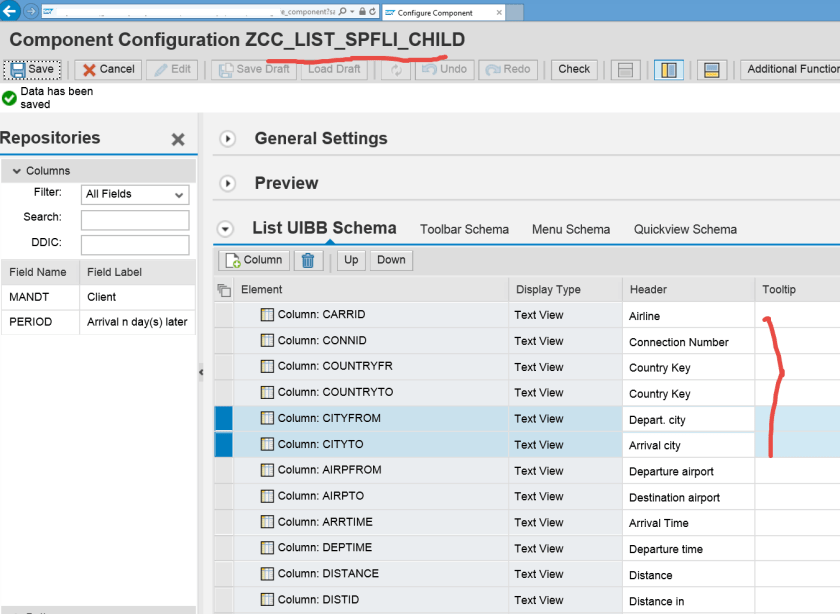Viewport: 840px width, 614px height.
Task: Delete the selected column with trash icon
Action: point(308,260)
